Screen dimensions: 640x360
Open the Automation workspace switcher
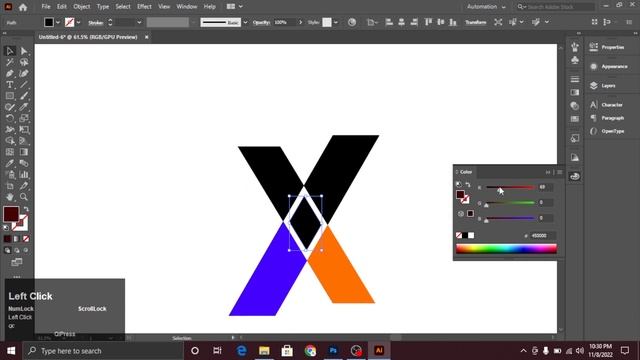pyautogui.click(x=486, y=7)
